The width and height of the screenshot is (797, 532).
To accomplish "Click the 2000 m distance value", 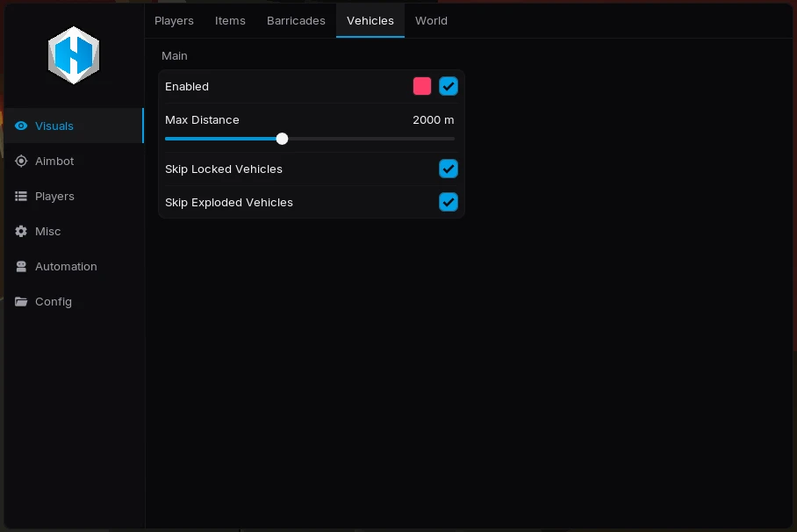I will pyautogui.click(x=433, y=119).
